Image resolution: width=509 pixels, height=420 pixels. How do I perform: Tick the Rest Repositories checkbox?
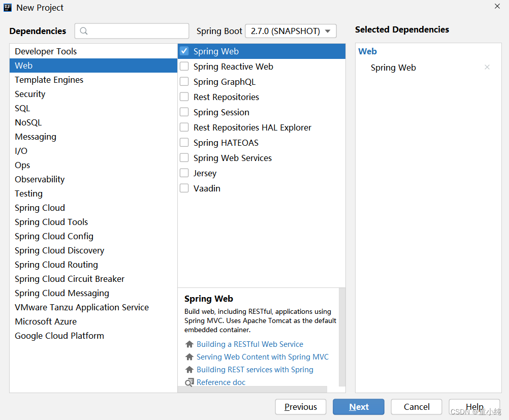184,96
